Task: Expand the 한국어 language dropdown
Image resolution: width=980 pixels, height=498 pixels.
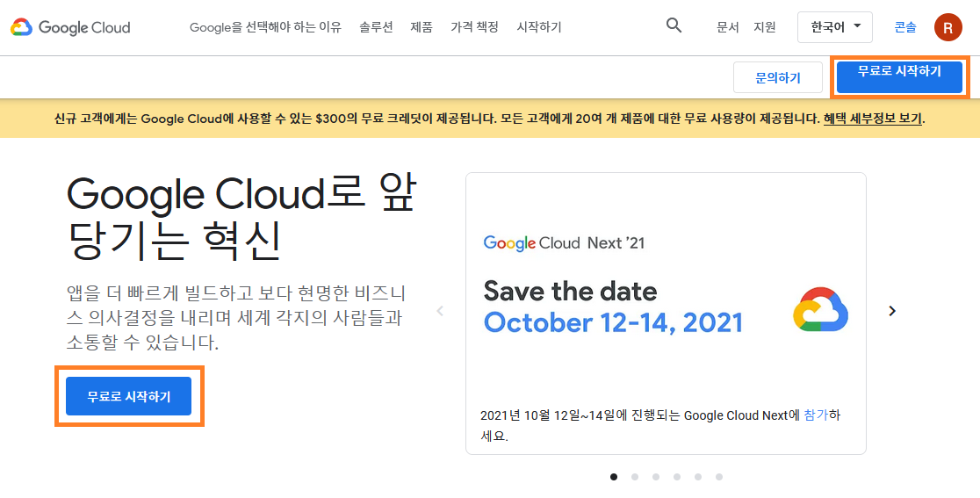Action: 835,27
